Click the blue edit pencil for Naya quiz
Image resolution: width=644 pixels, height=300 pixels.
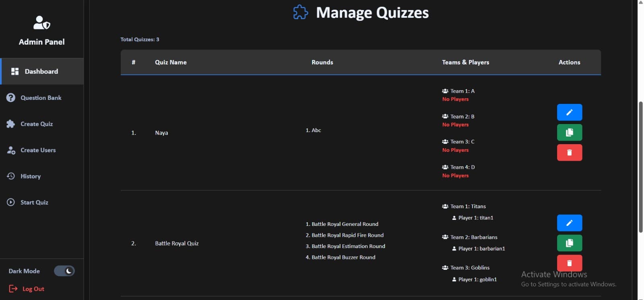(569, 112)
